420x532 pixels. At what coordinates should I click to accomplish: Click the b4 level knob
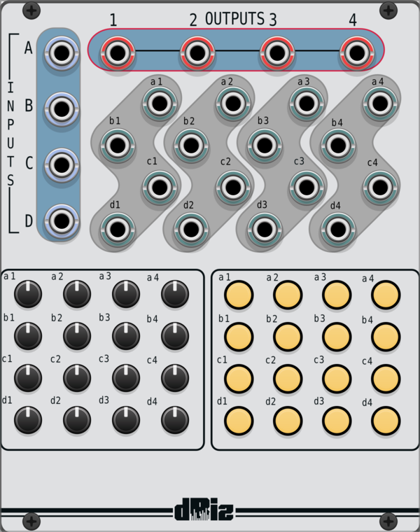click(x=175, y=336)
